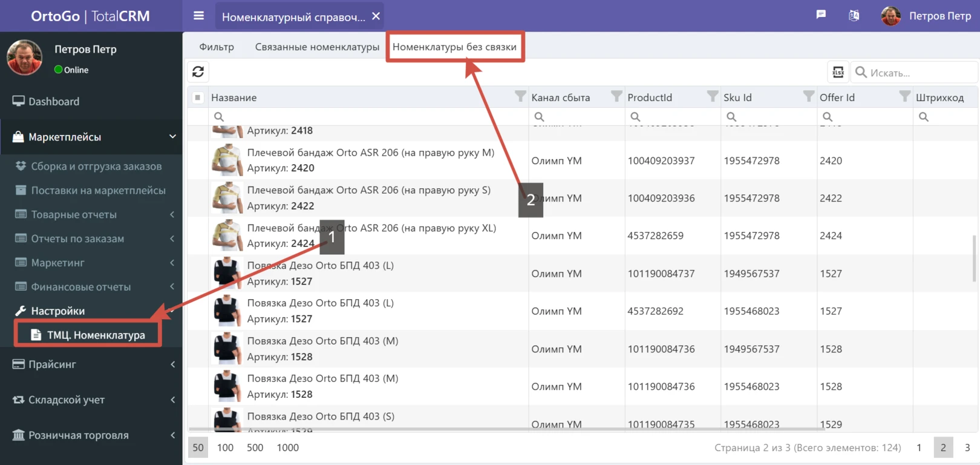980x465 pixels.
Task: Open the Фильтр tab
Action: point(217,47)
